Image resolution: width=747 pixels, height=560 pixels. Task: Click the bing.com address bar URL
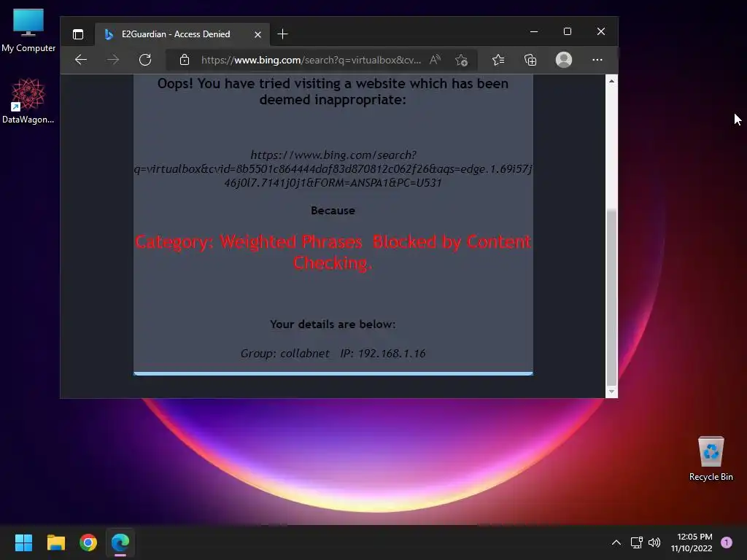(311, 60)
